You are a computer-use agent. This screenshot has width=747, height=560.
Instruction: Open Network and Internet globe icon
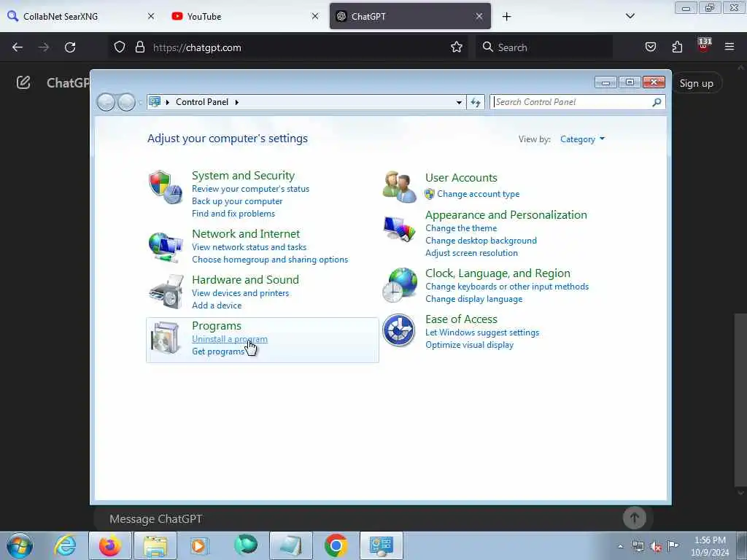(x=166, y=246)
